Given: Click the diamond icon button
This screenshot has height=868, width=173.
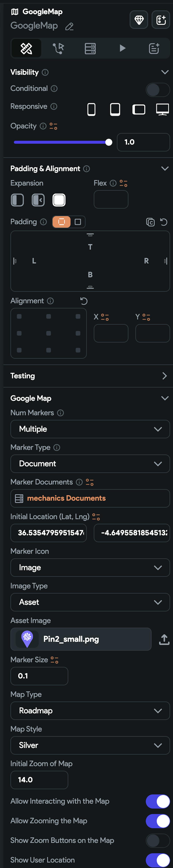Looking at the screenshot, I should (x=139, y=20).
